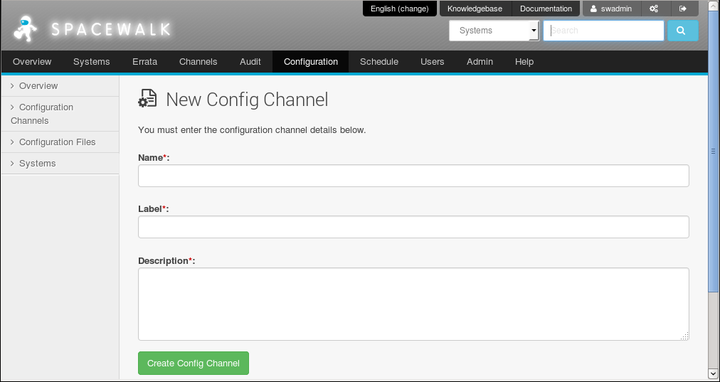Click the vertical scrollbar thumb
Image resolution: width=720 pixels, height=382 pixels.
[714, 151]
